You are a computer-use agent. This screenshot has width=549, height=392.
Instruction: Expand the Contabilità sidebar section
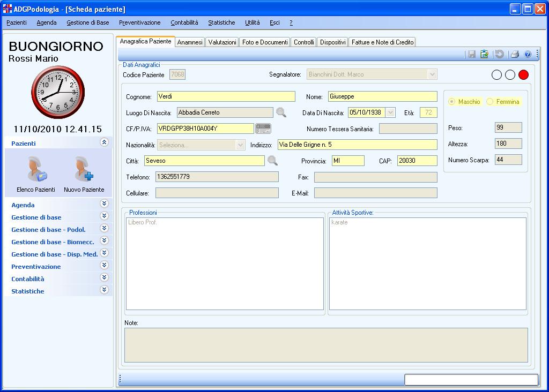[x=104, y=278]
